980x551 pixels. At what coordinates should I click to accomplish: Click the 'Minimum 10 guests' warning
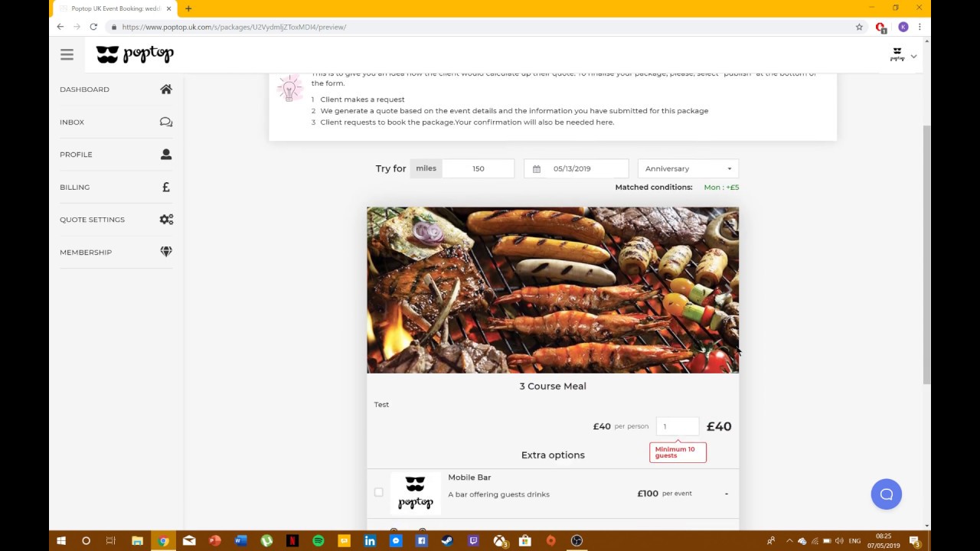click(x=678, y=452)
